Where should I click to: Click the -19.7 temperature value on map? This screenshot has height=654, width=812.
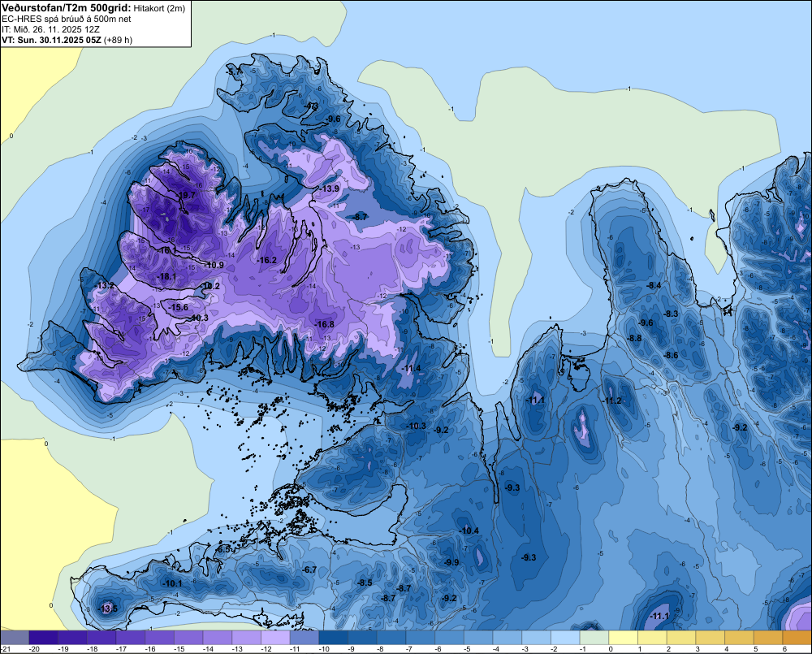pos(186,195)
